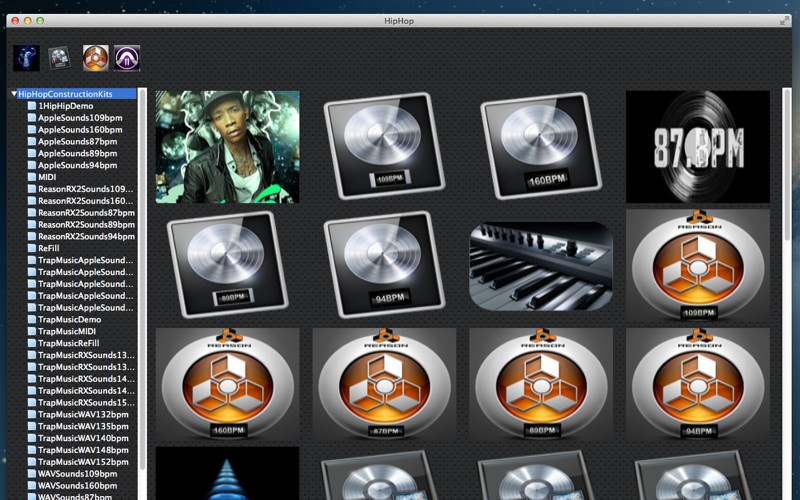
Task: Open the purple MainStage-style toolbar icon
Action: coord(127,58)
